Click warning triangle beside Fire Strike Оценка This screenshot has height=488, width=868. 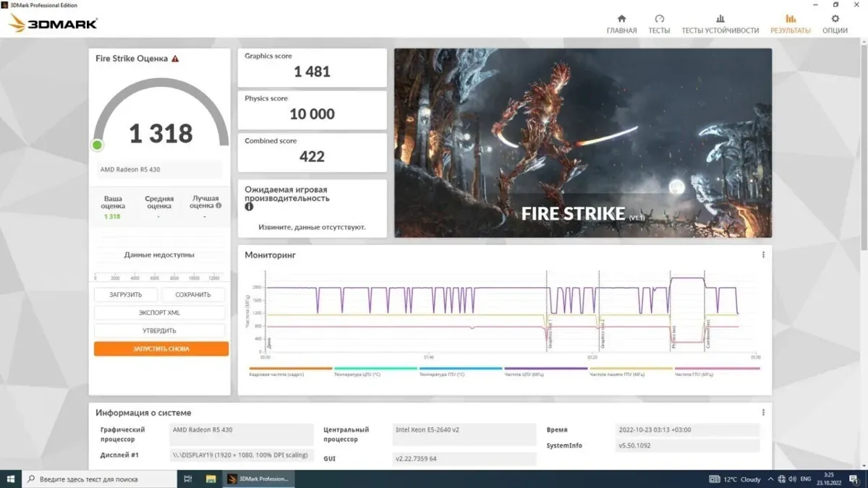click(x=175, y=59)
